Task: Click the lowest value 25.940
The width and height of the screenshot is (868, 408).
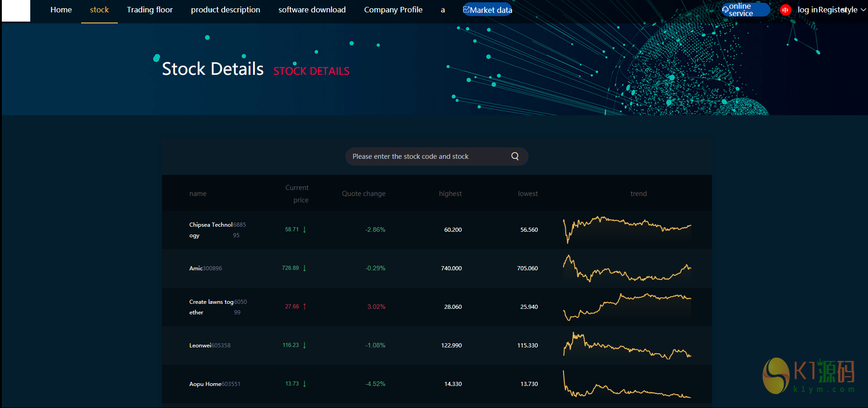Action: 529,307
